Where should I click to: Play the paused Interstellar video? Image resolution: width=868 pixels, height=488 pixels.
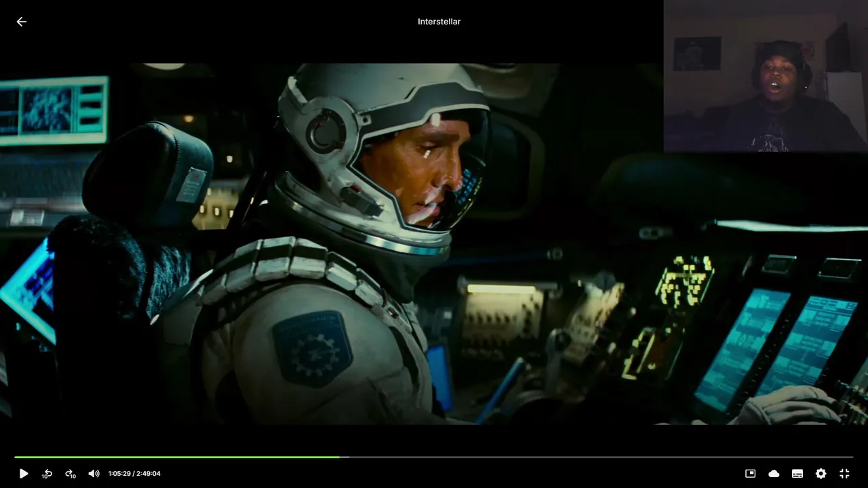[24, 474]
